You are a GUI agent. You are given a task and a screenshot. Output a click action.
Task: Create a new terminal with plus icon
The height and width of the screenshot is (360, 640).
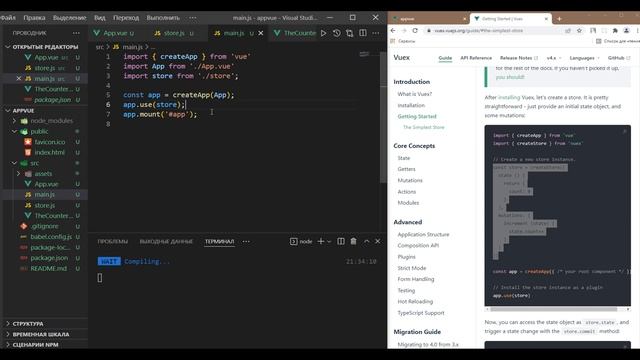pos(320,241)
